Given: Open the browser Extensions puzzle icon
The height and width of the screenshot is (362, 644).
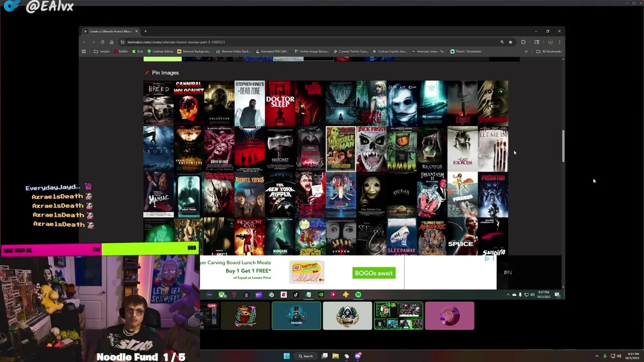Looking at the screenshot, I should 523,42.
